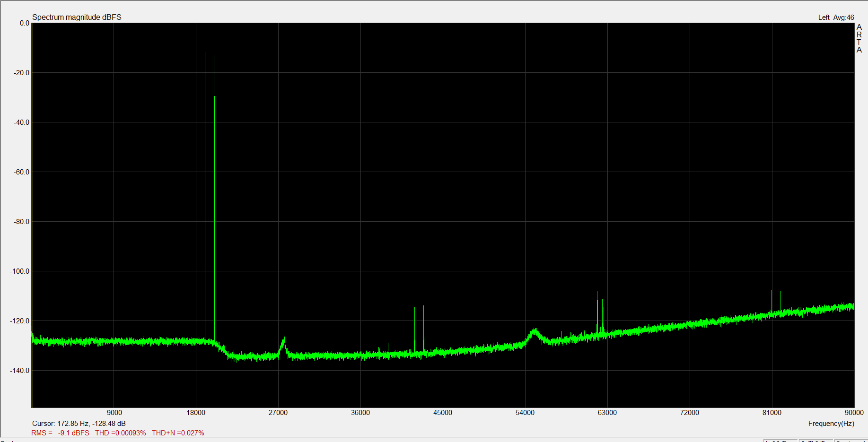Click the -100.0 dB magnitude axis label
Screen dimensions: 868x442
pyautogui.click(x=20, y=271)
